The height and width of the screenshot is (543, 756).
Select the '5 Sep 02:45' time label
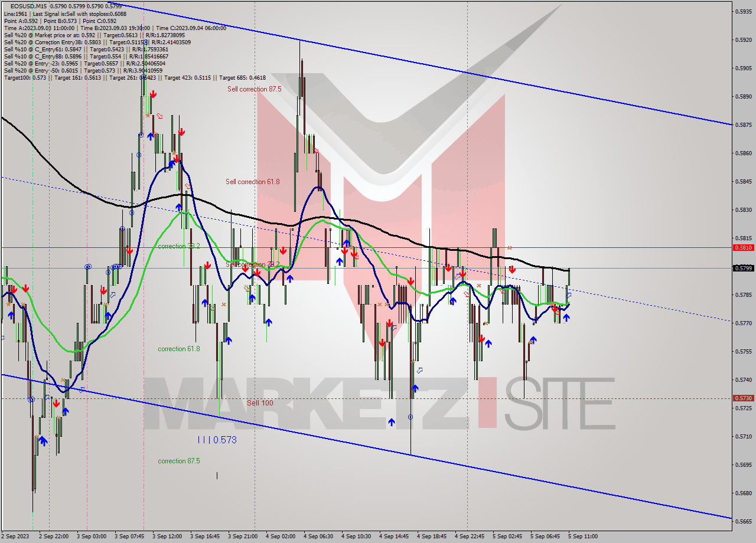coord(507,537)
